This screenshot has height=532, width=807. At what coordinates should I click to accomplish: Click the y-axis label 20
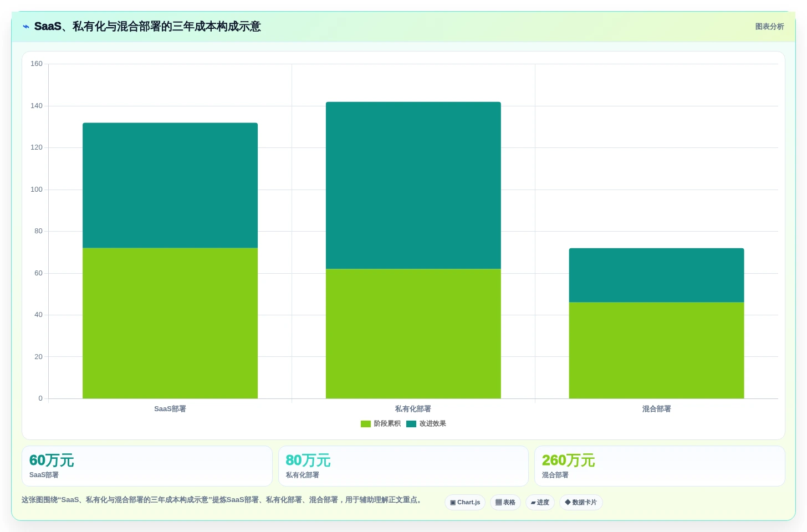click(38, 357)
